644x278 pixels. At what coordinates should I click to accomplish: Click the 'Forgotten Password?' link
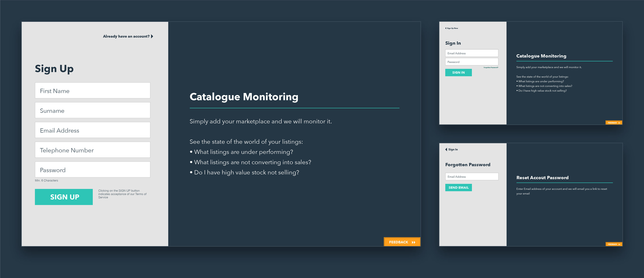pyautogui.click(x=491, y=67)
